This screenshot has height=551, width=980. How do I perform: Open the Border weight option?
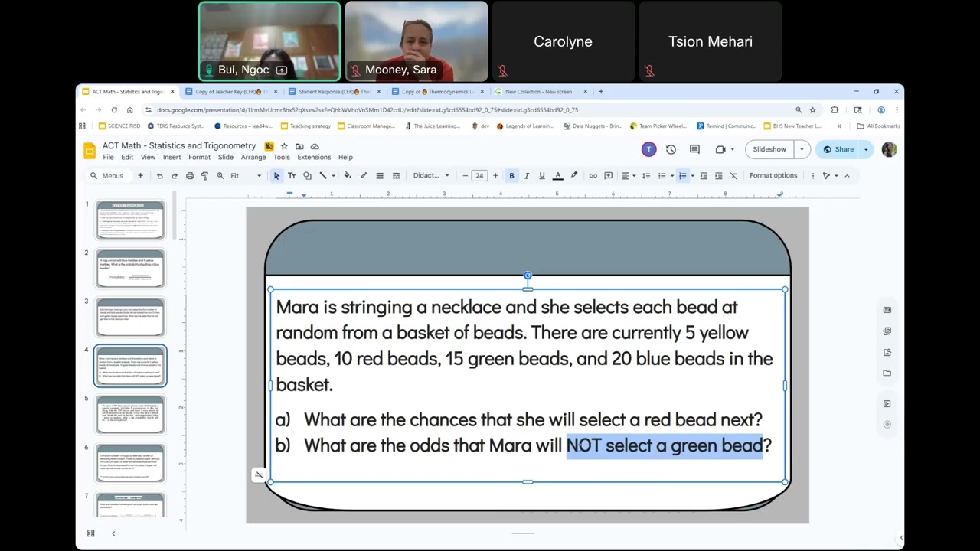(x=380, y=176)
